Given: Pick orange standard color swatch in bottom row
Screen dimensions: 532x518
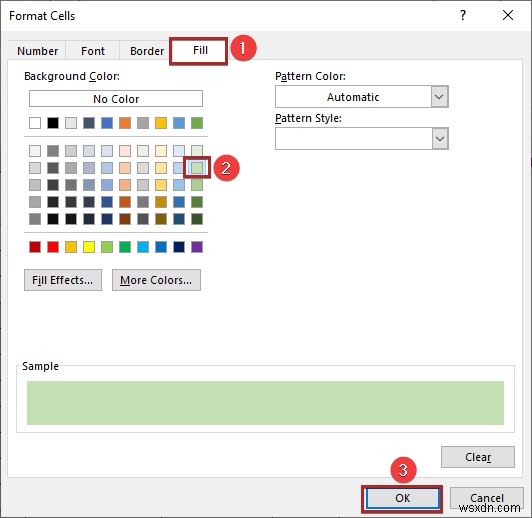Looking at the screenshot, I should (71, 247).
